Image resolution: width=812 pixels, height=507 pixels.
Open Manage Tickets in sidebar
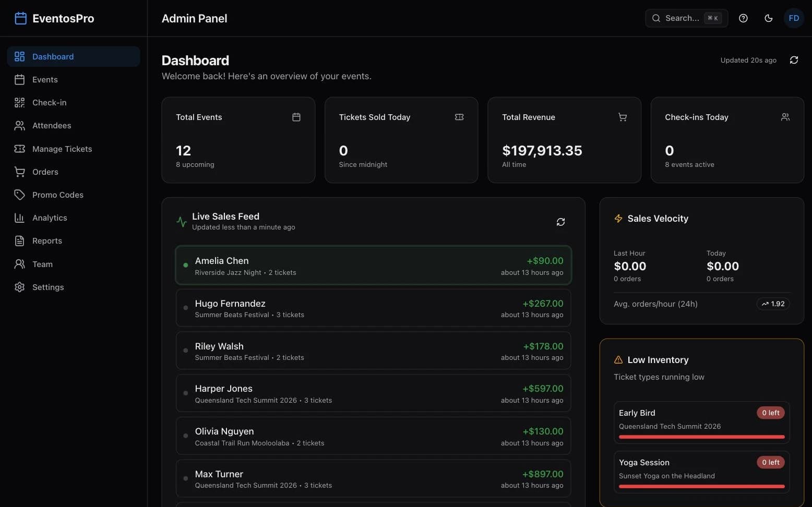(x=74, y=149)
